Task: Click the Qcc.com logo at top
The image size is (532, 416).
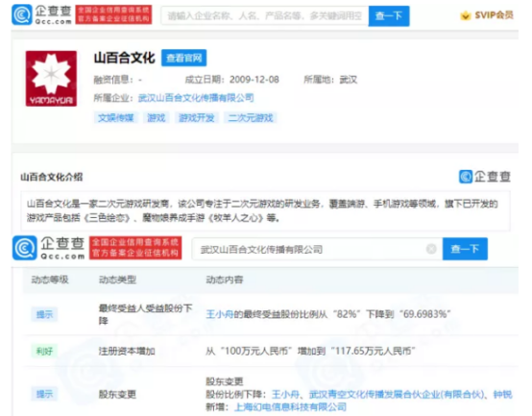Action: tap(41, 15)
